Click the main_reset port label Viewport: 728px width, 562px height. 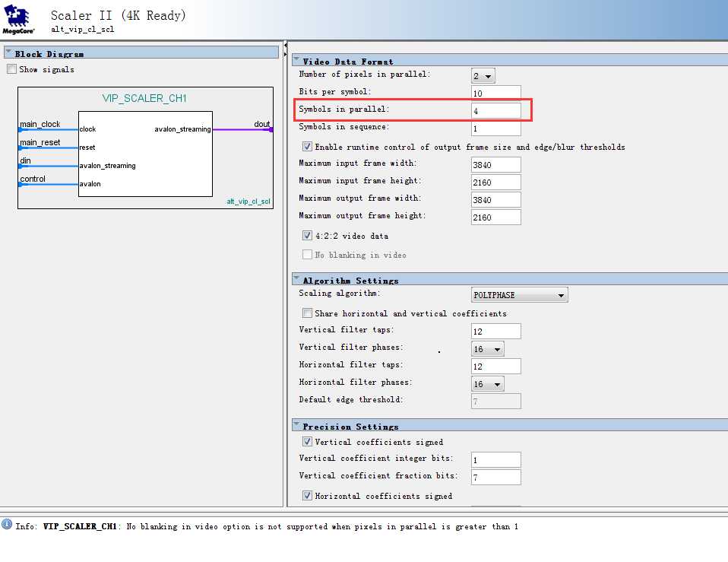(x=40, y=142)
